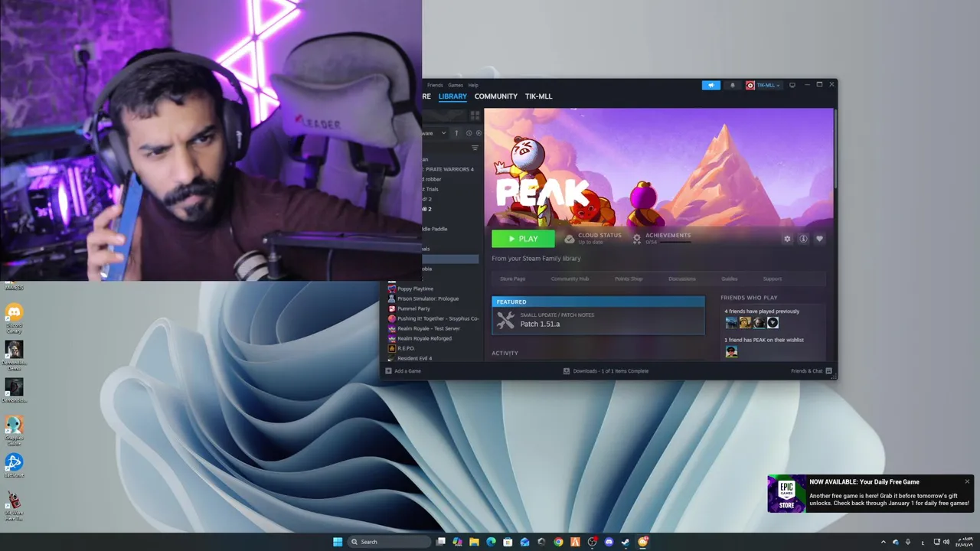This screenshot has width=980, height=551.
Task: Click the wrench icon of the patch notes
Action: point(505,321)
